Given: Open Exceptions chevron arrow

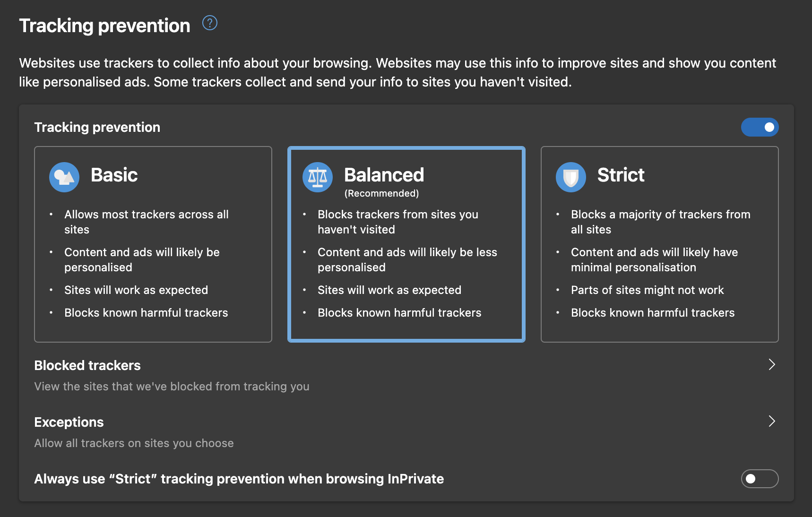Looking at the screenshot, I should click(772, 421).
